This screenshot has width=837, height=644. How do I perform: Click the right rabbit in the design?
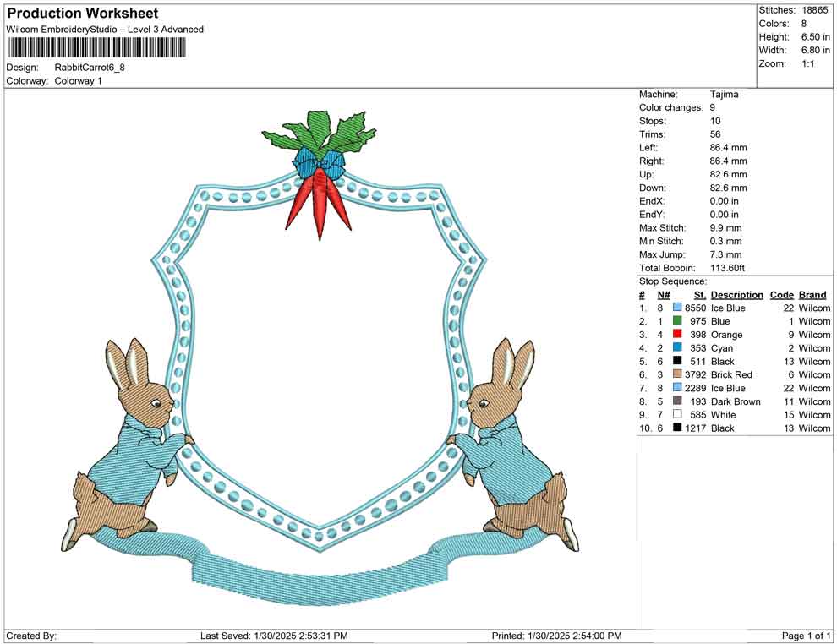click(512, 445)
